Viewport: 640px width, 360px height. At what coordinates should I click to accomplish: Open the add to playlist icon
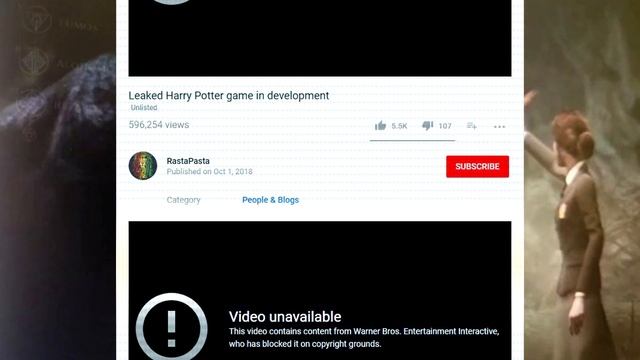[x=471, y=126]
